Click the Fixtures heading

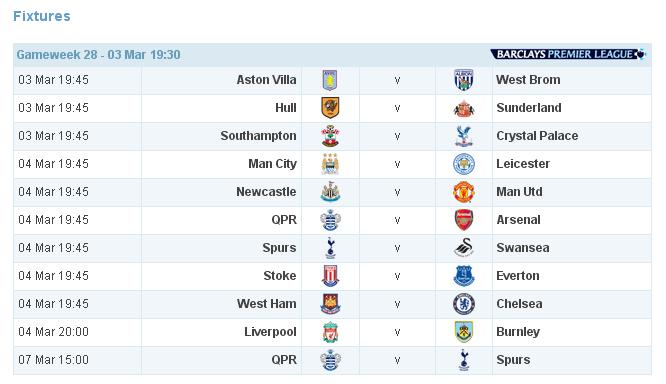[x=42, y=16]
